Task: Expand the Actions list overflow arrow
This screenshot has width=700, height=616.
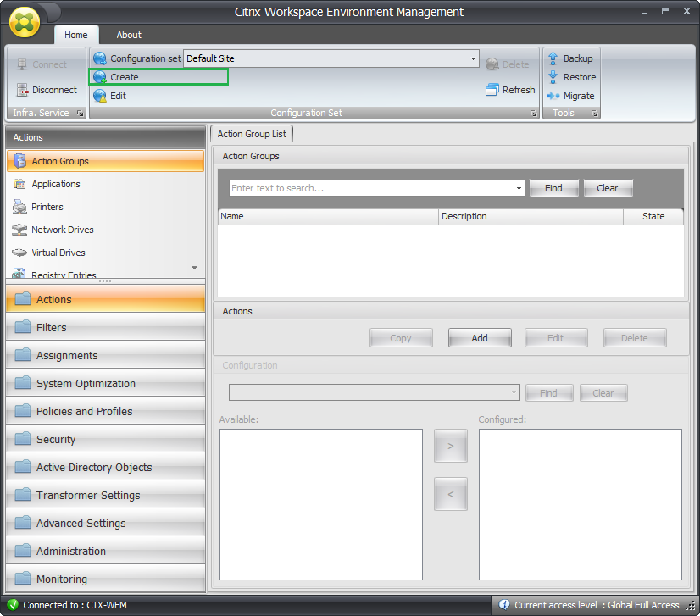Action: pyautogui.click(x=194, y=268)
